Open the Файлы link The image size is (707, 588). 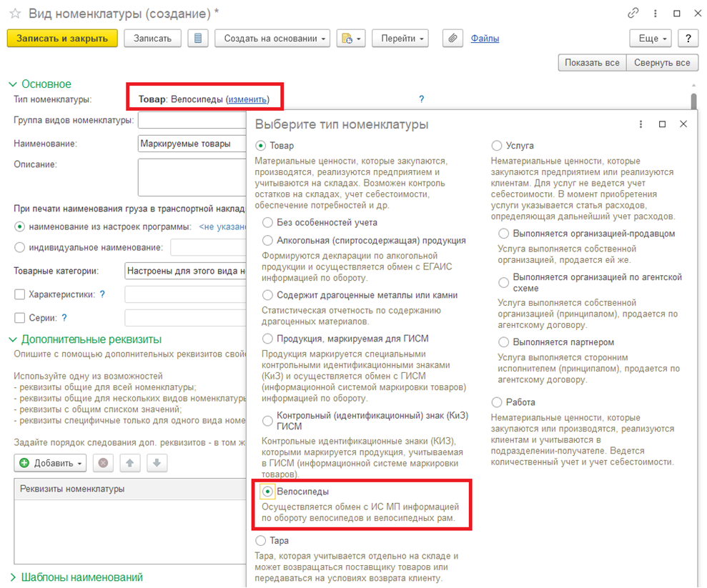pyautogui.click(x=485, y=39)
